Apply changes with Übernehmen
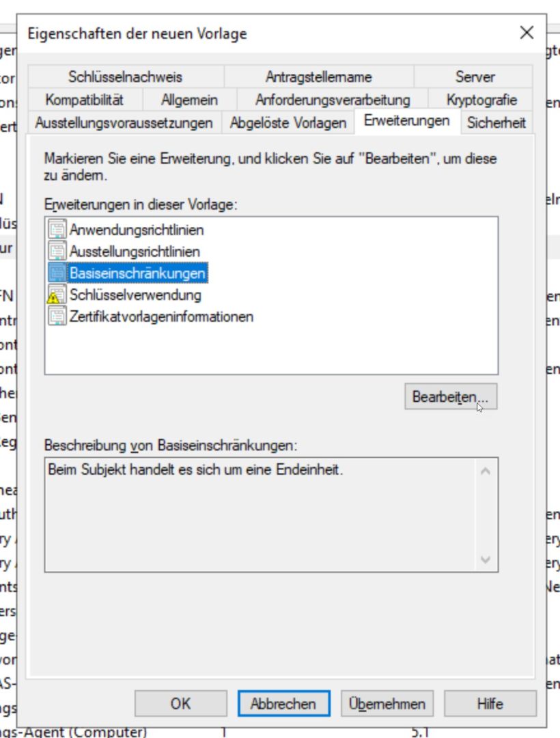The image size is (560, 738). pyautogui.click(x=387, y=704)
